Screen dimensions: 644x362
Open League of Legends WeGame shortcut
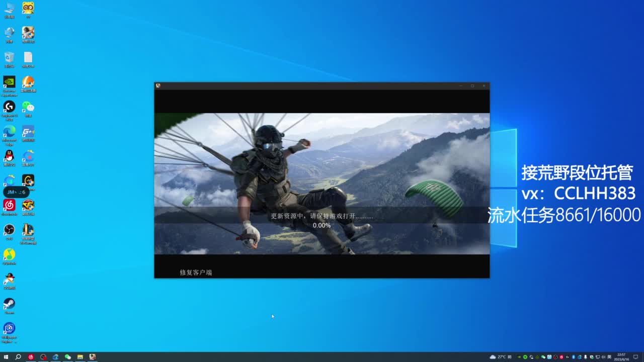tap(28, 234)
